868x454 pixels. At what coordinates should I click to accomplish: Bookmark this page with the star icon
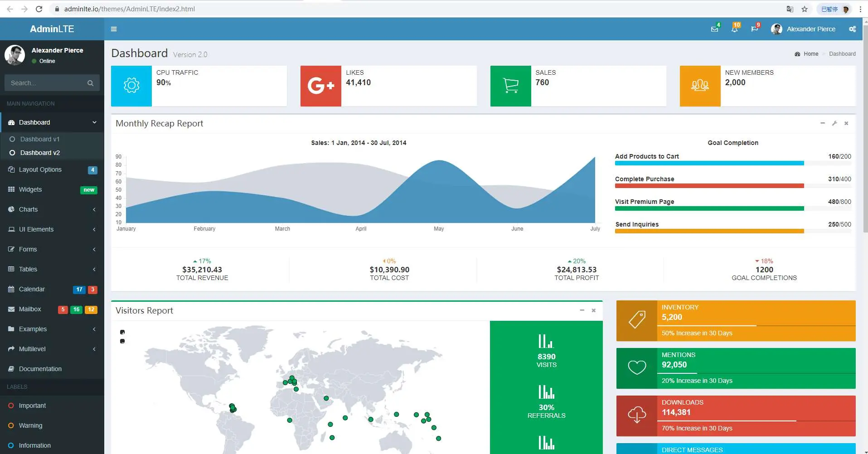point(805,9)
